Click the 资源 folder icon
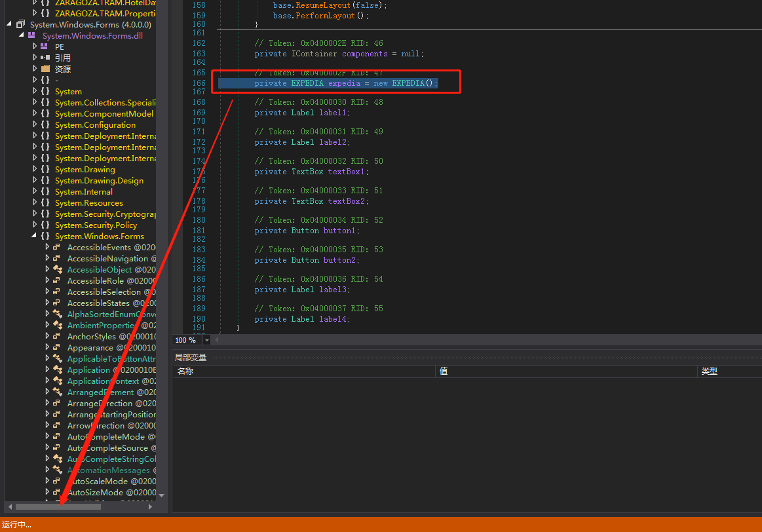 (45, 69)
